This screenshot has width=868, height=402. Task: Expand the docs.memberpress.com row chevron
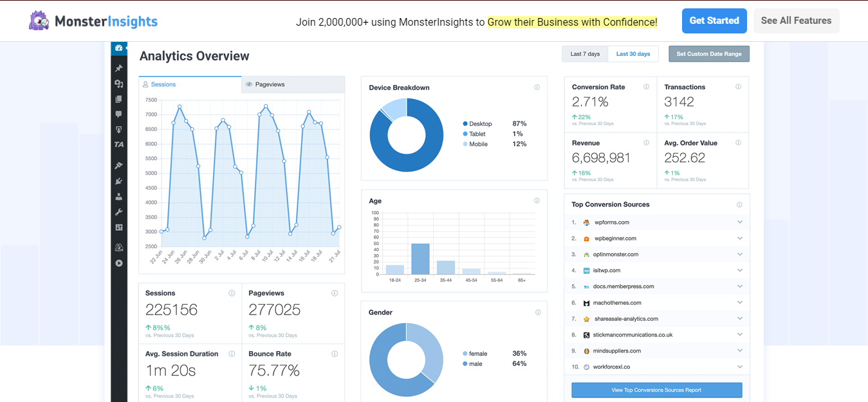[x=740, y=286]
